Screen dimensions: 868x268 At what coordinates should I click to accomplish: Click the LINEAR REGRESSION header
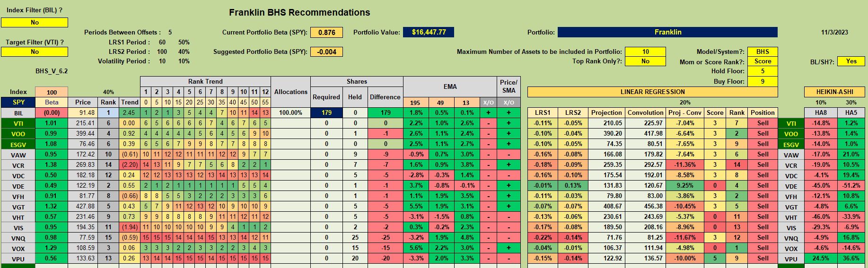click(652, 92)
